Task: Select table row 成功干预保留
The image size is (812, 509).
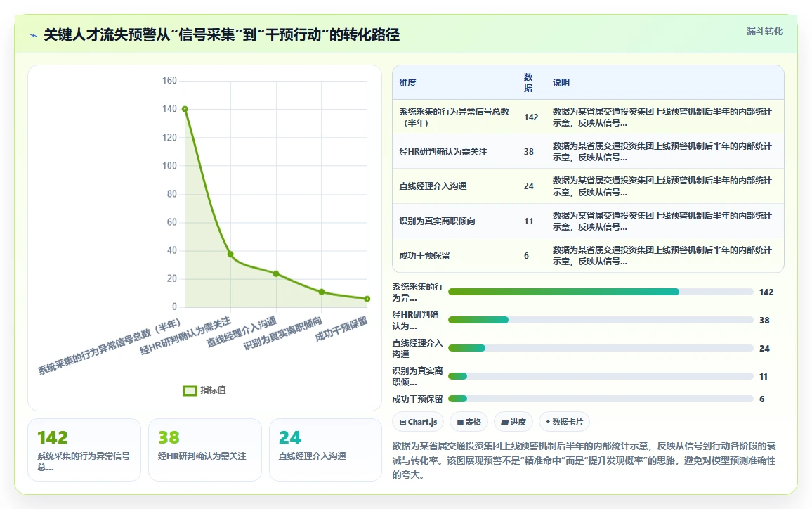Action: [x=589, y=255]
